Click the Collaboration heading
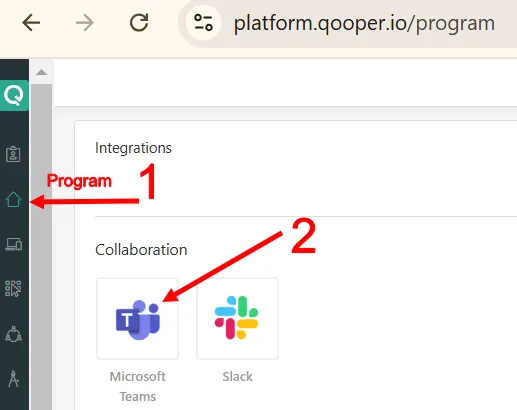Viewport: 517px width, 410px height. coord(141,250)
